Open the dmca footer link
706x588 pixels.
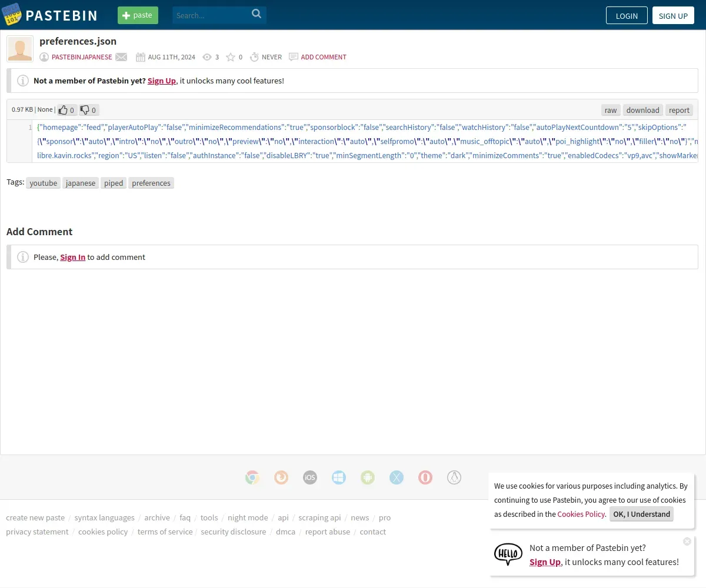pyautogui.click(x=286, y=532)
